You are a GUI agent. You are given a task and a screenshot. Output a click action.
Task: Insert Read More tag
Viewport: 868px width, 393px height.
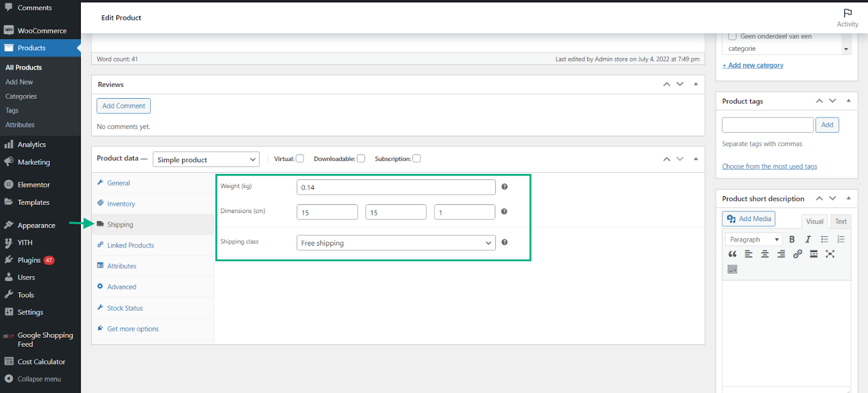click(814, 254)
